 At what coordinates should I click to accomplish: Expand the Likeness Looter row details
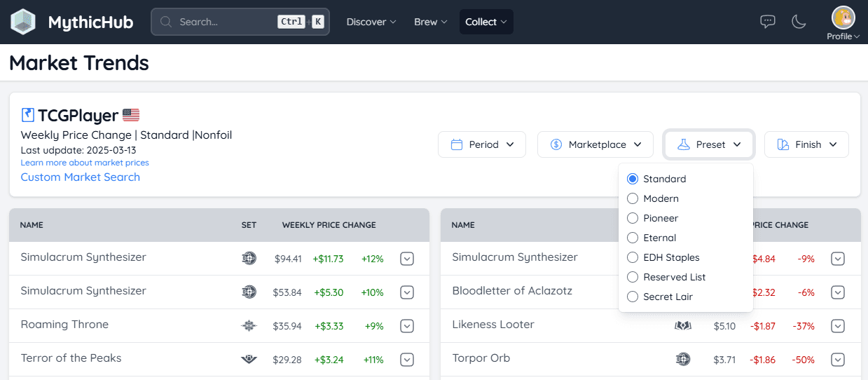point(838,326)
